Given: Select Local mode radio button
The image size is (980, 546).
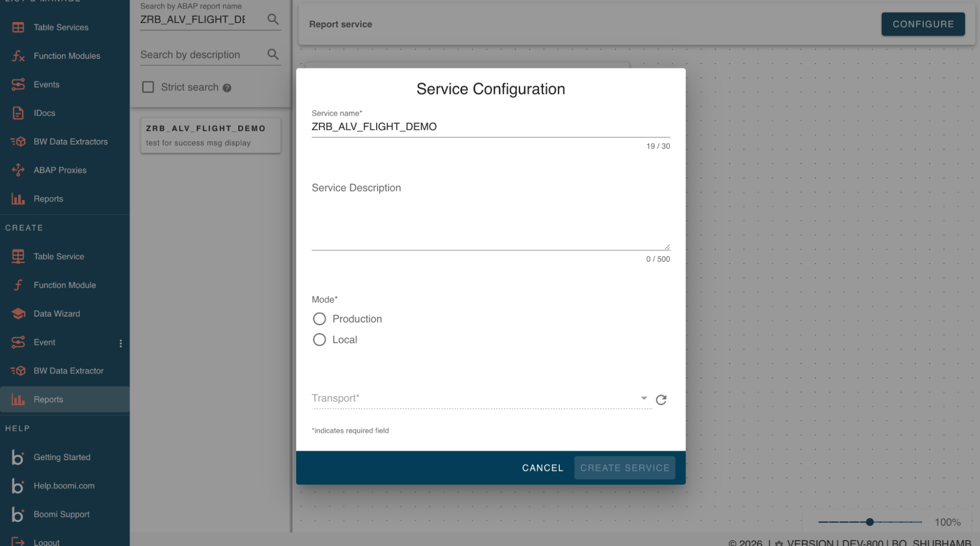Looking at the screenshot, I should pos(319,340).
